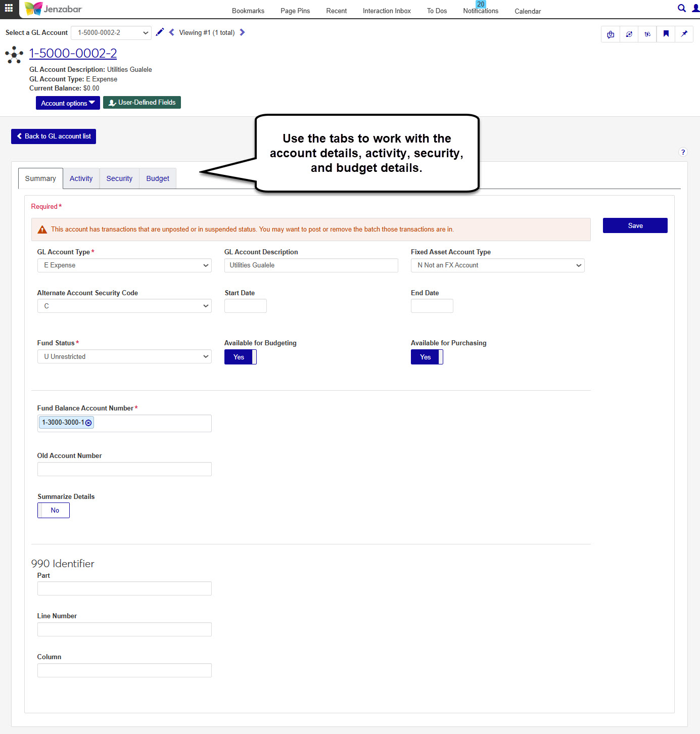This screenshot has height=734, width=700.
Task: Click the Start Date field
Action: click(x=246, y=306)
